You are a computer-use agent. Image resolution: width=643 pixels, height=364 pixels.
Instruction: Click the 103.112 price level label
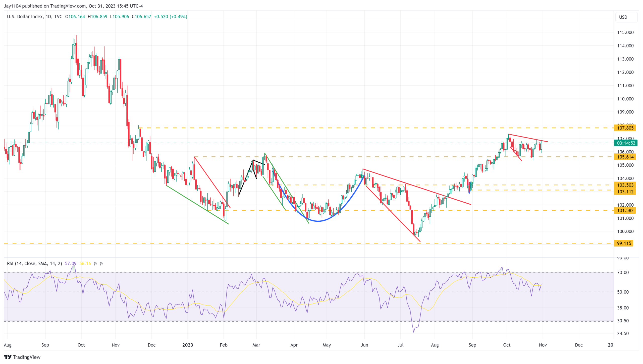(625, 192)
